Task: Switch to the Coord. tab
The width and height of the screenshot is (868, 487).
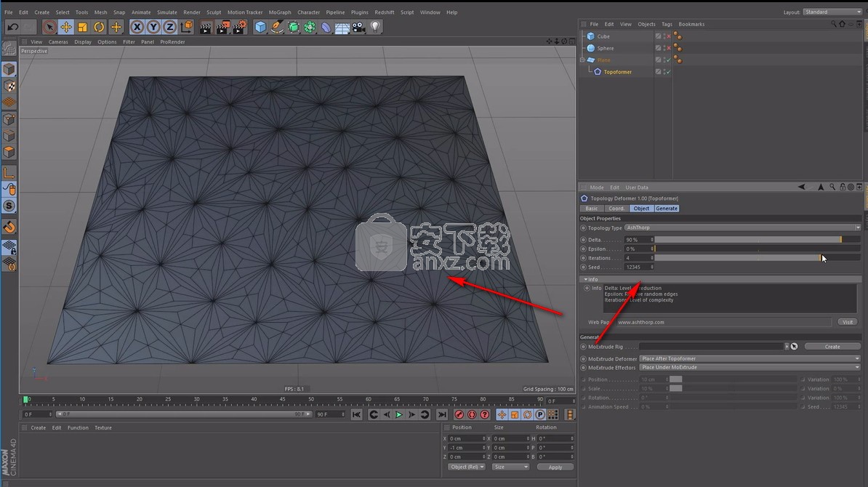Action: [x=616, y=209]
